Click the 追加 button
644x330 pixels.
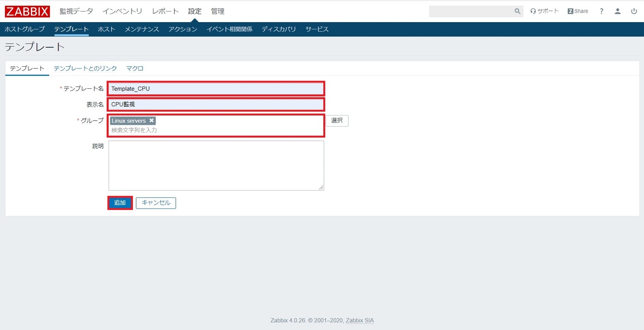pyautogui.click(x=120, y=203)
